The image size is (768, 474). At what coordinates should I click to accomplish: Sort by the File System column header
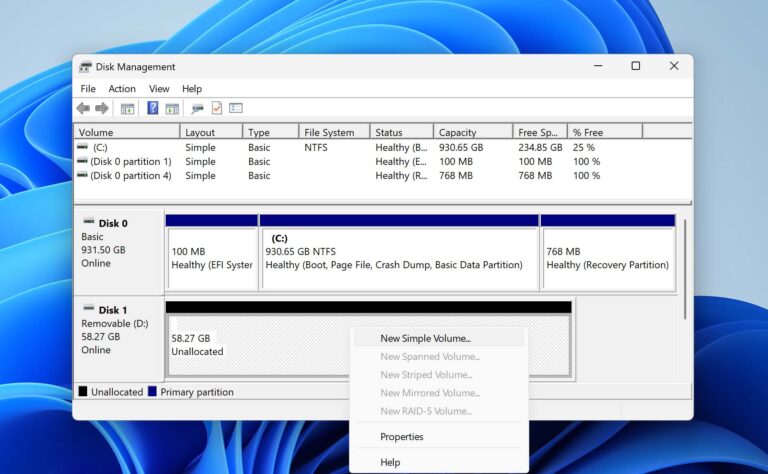click(334, 132)
